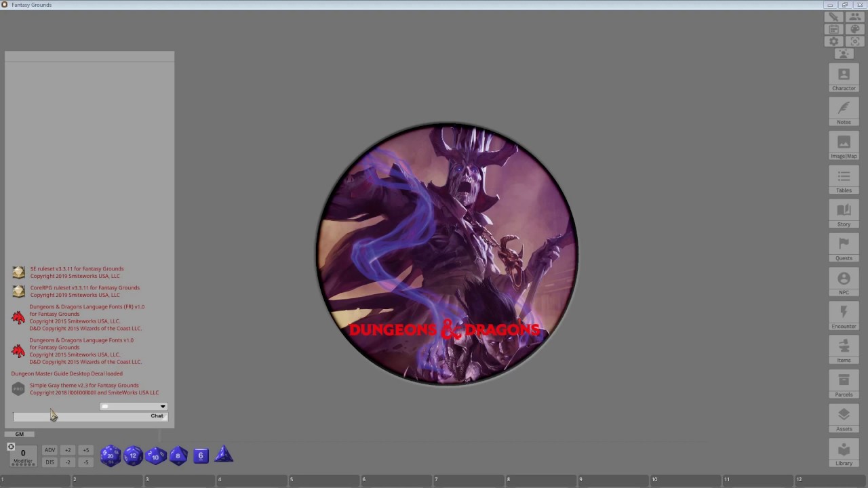Open the NPC sidebar panel
The width and height of the screenshot is (868, 488).
pos(844,282)
